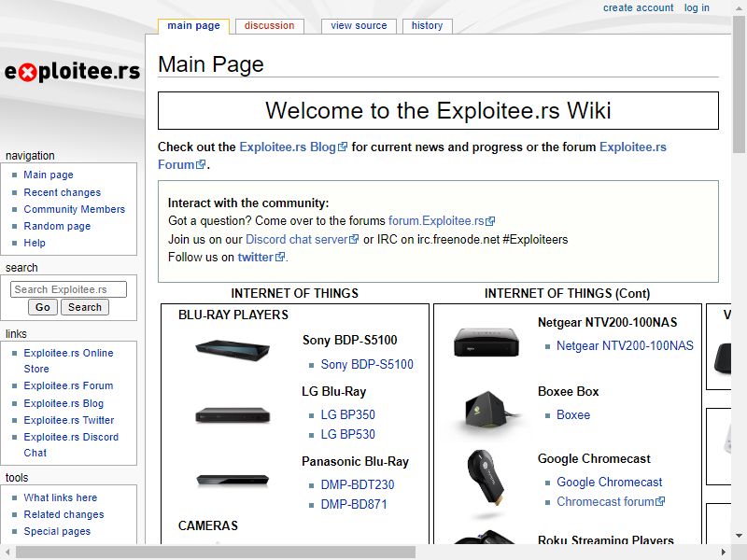The height and width of the screenshot is (560, 747).
Task: Open Exploitee.rs Discord Chat link
Action: (71, 444)
